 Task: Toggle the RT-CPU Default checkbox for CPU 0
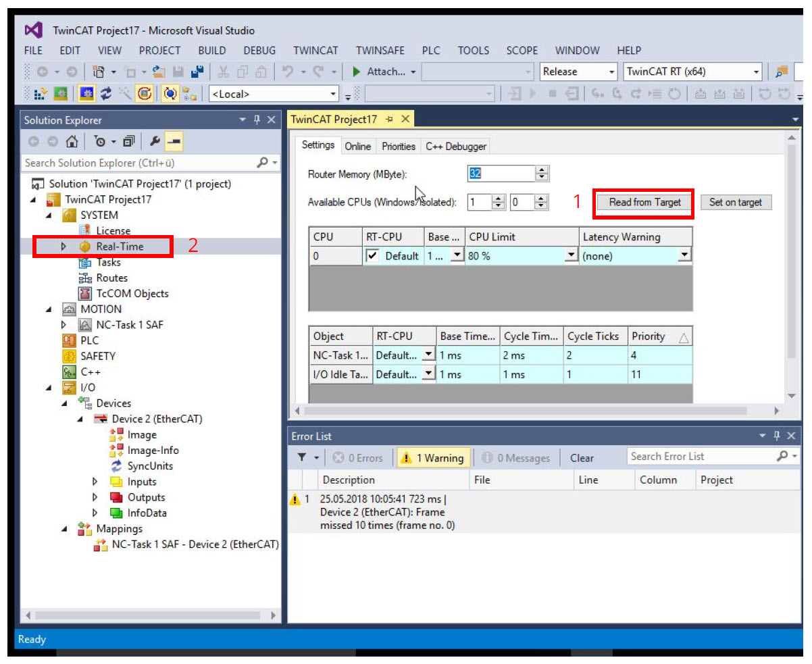[372, 256]
